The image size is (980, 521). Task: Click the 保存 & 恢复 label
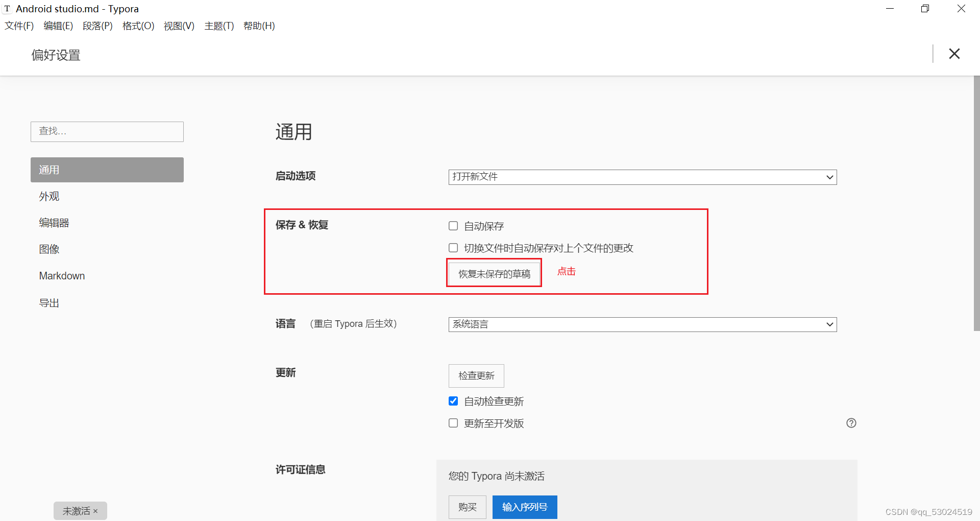click(x=302, y=225)
